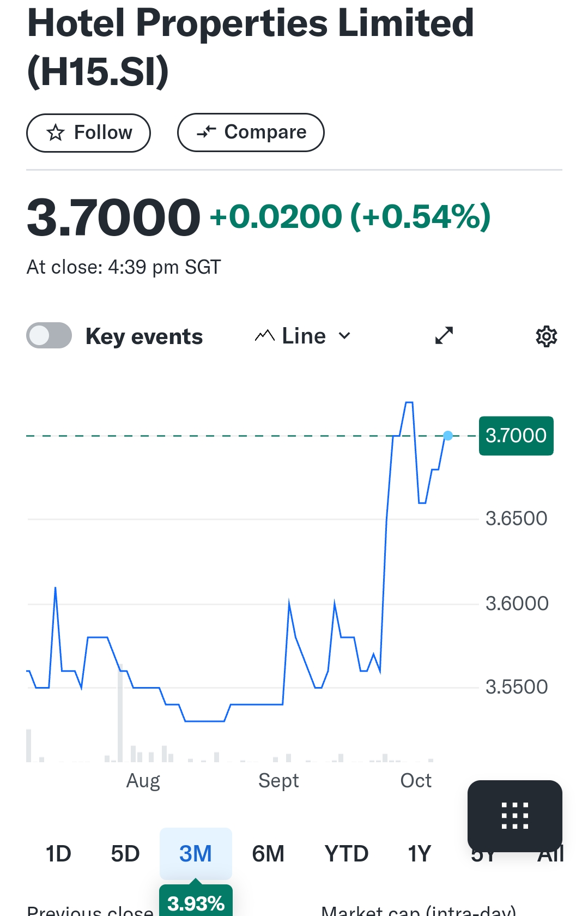This screenshot has height=916, width=588.
Task: Click the blue endpoint dot on chart
Action: click(448, 436)
